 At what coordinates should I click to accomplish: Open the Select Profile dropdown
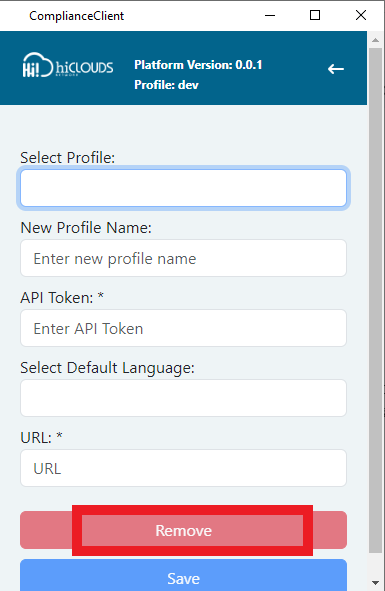tap(183, 188)
